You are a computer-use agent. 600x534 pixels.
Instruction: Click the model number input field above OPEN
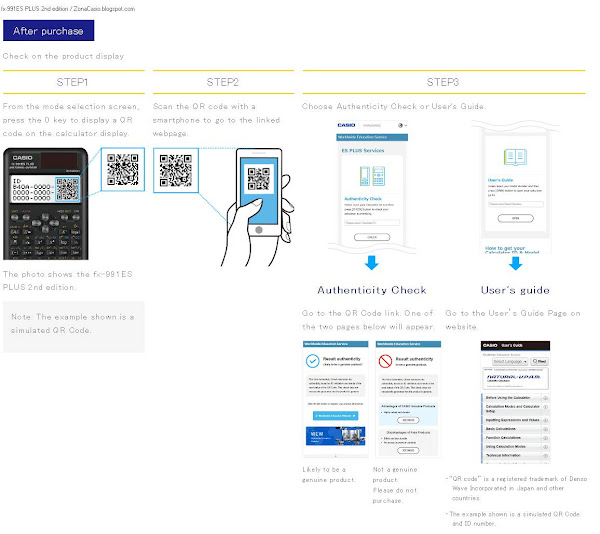(x=515, y=204)
